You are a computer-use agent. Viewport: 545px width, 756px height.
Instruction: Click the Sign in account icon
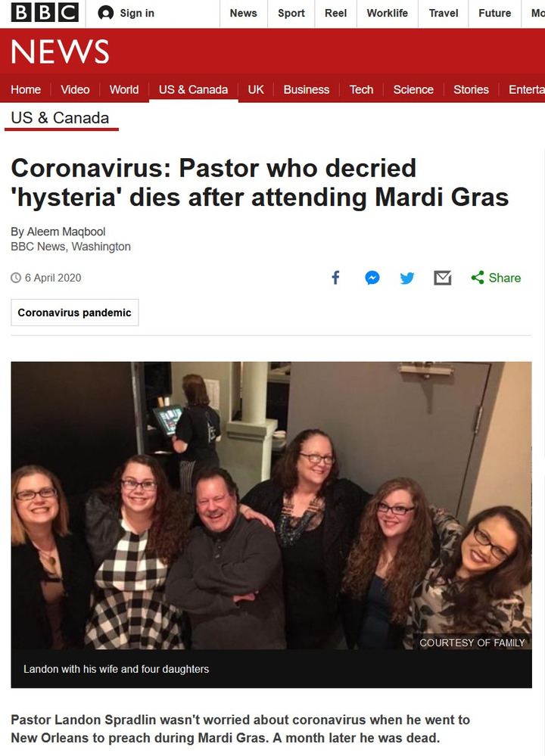(106, 13)
